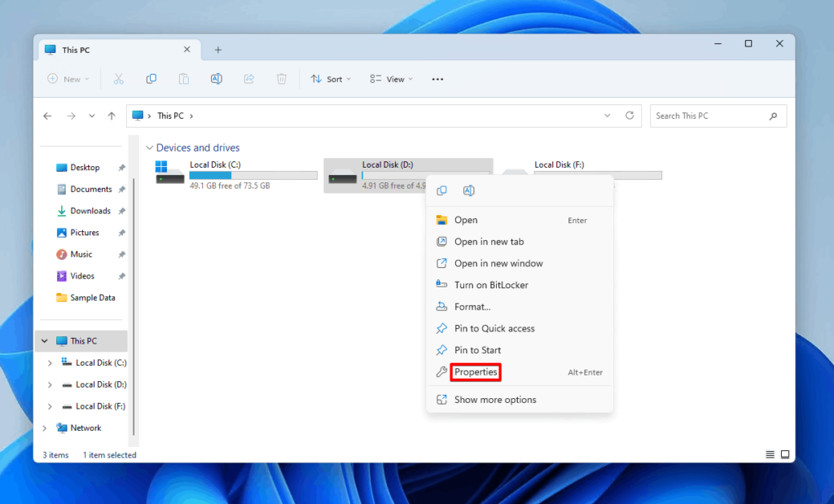Image resolution: width=834 pixels, height=504 pixels.
Task: Click the navigation pane scrollbar
Action: (134, 307)
